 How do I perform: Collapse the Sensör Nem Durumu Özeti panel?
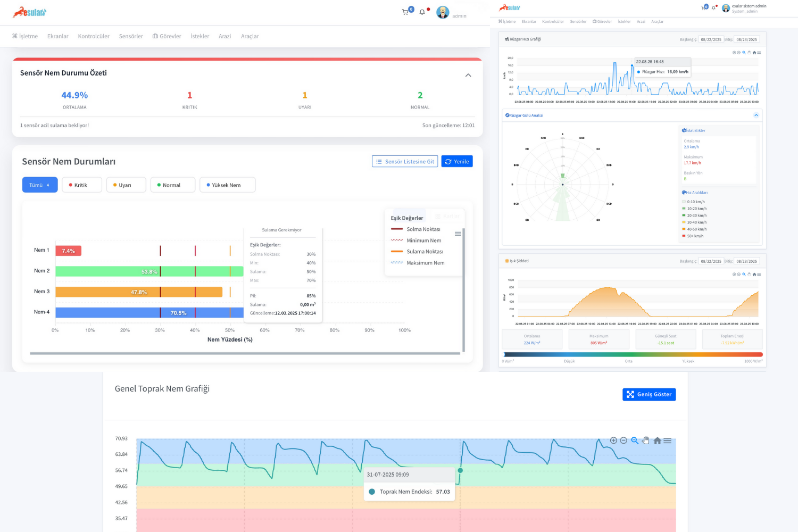[468, 75]
